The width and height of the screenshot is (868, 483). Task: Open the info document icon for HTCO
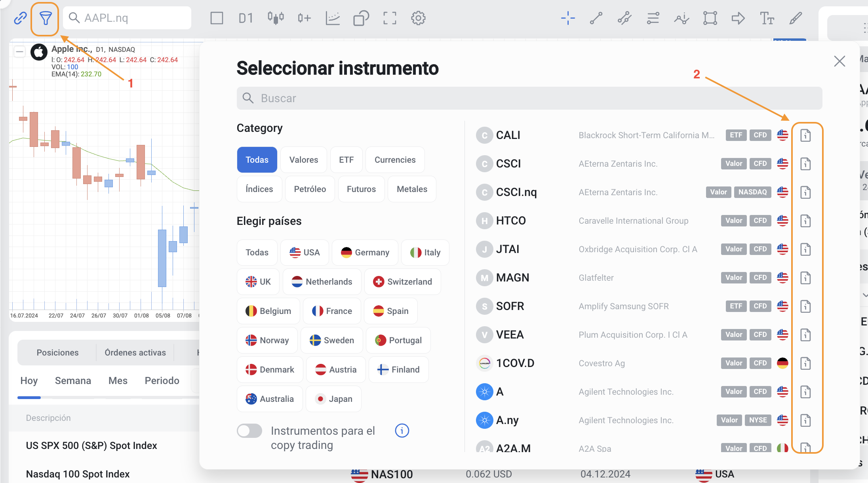tap(805, 221)
